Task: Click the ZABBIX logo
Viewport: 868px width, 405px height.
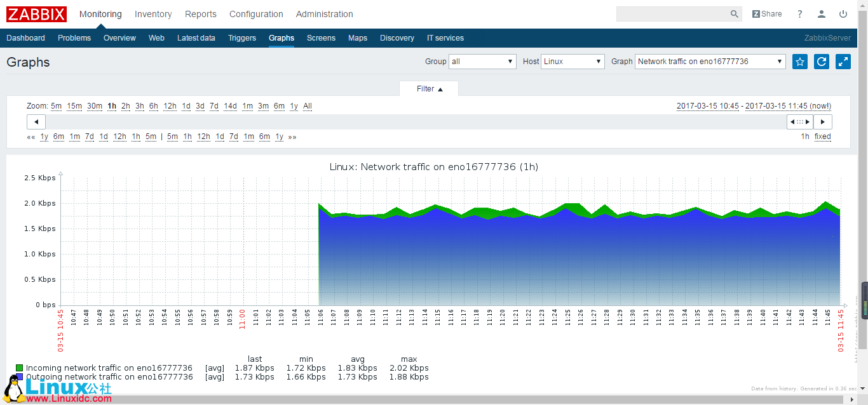Action: pyautogui.click(x=36, y=14)
